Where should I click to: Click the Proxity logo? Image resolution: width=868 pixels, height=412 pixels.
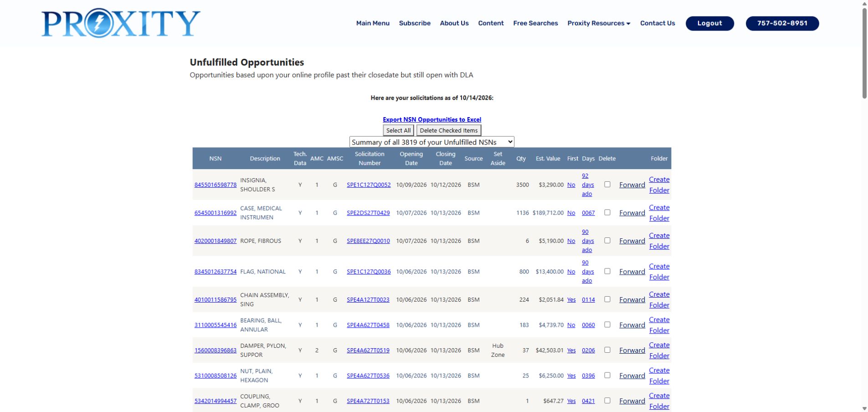[121, 23]
